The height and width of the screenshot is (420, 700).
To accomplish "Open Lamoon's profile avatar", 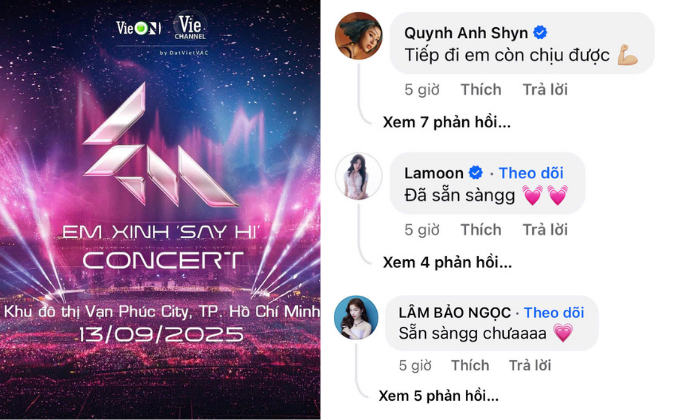I will click(x=358, y=176).
